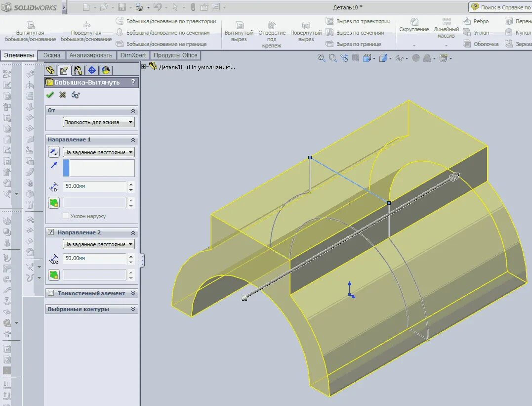The image size is (532, 406).
Task: Click the Revolved Boss/Base (Повернутая бобышка) icon
Action: point(86,25)
